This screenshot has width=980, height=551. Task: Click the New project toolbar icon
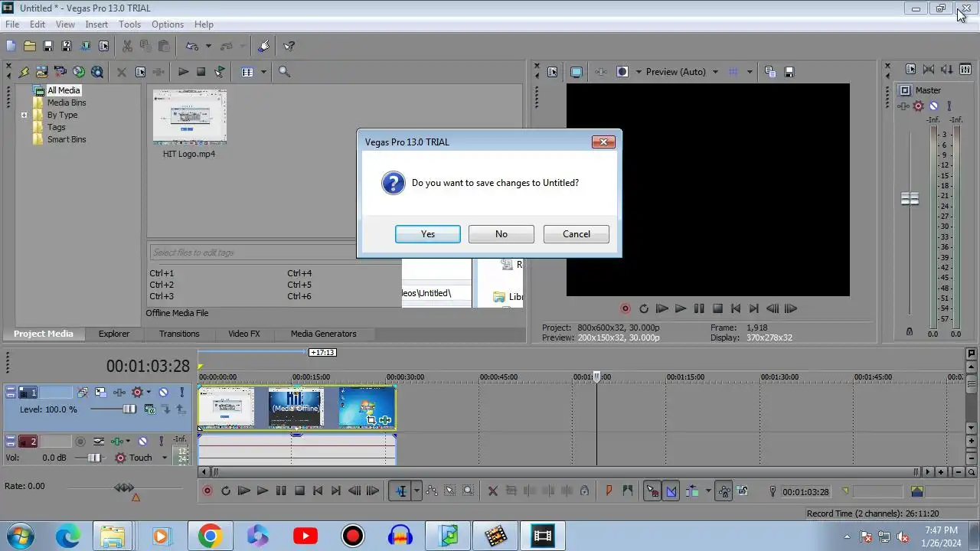point(11,46)
